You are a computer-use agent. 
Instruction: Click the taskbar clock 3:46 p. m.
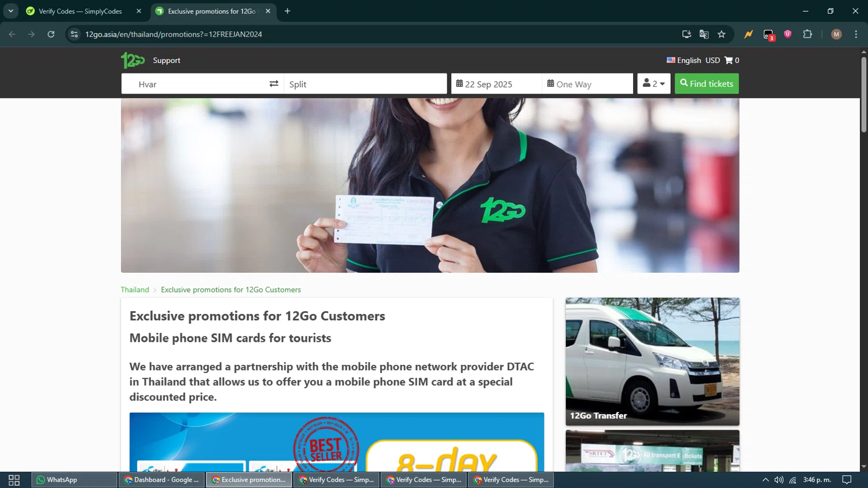pyautogui.click(x=817, y=480)
